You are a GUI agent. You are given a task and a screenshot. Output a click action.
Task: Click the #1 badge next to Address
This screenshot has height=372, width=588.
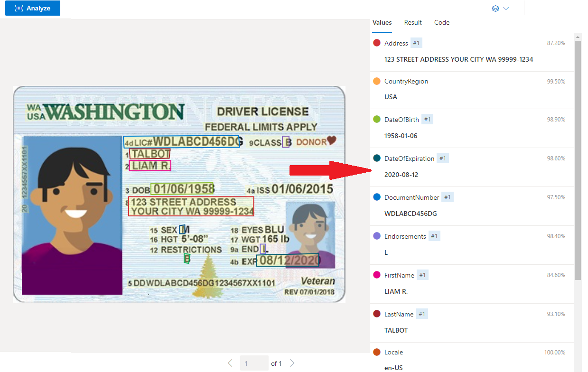(416, 42)
